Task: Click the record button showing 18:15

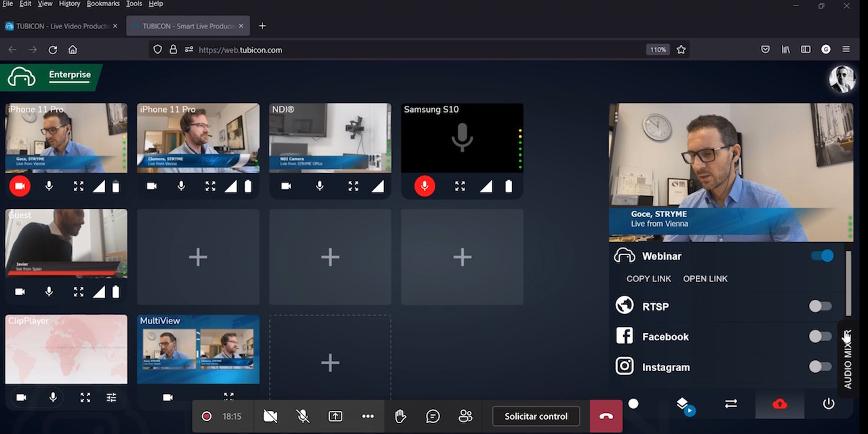Action: (x=221, y=416)
